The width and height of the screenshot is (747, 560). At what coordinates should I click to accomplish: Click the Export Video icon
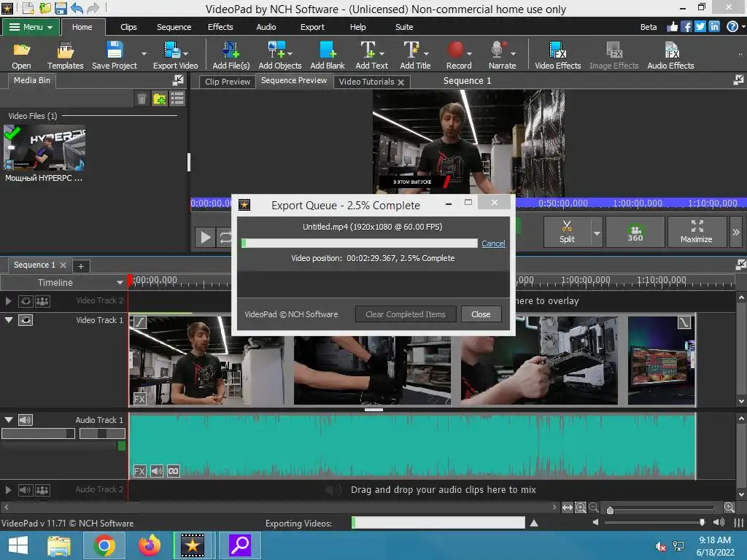coord(175,55)
